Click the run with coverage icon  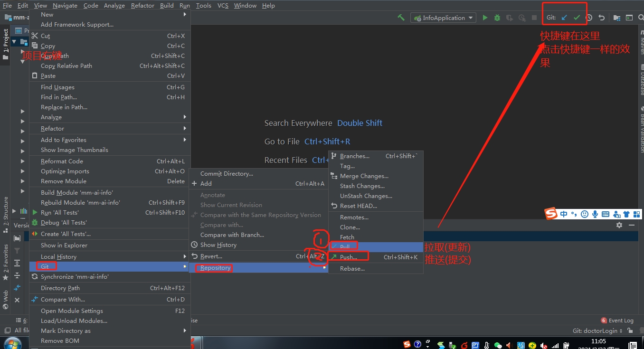(x=510, y=18)
